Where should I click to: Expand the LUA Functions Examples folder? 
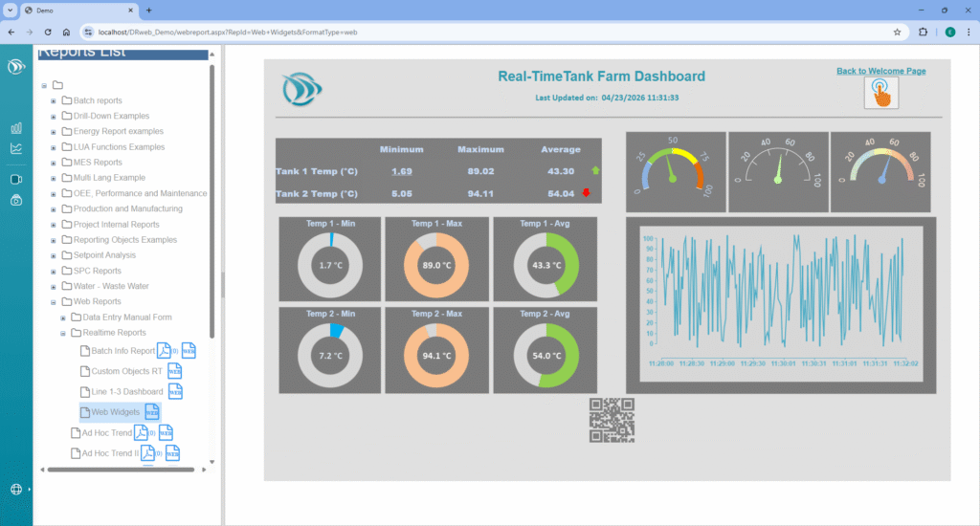point(54,147)
